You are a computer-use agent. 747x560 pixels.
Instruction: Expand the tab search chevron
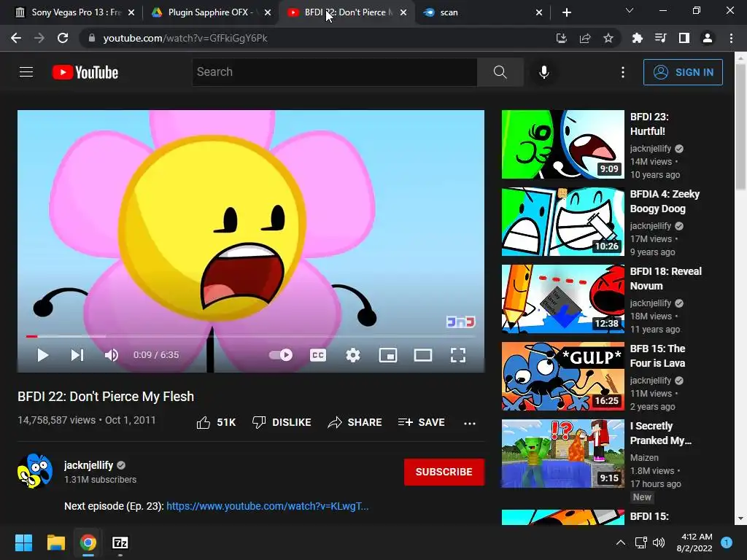pos(630,10)
